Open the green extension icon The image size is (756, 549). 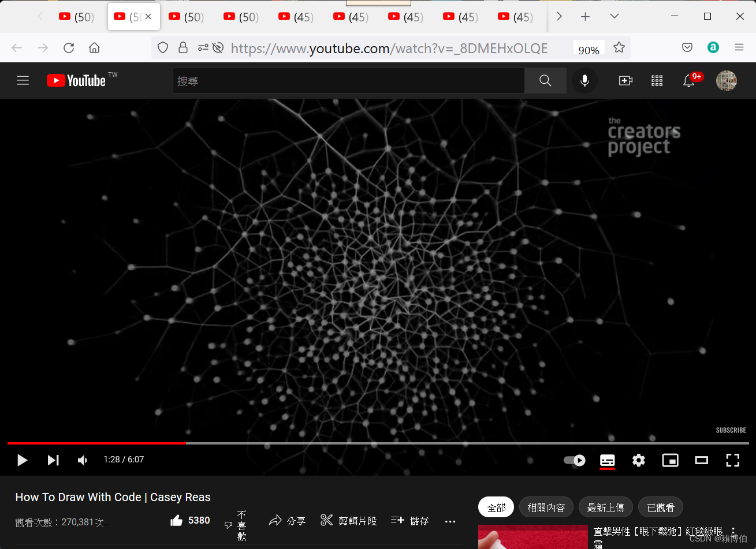click(713, 48)
